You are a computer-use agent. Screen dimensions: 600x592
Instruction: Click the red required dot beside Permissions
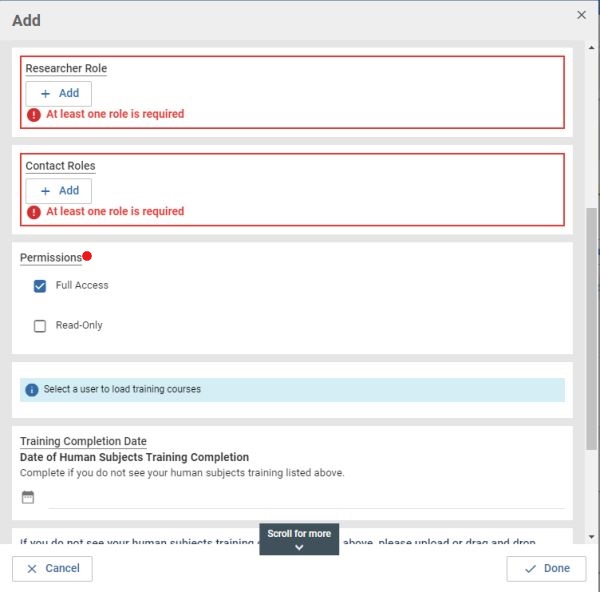coord(87,256)
